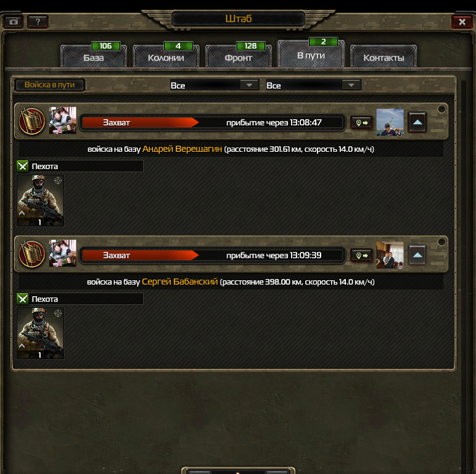Viewport: 476px width, 474px height.
Task: Collapse the Андрей Верещагин march details
Action: (417, 122)
